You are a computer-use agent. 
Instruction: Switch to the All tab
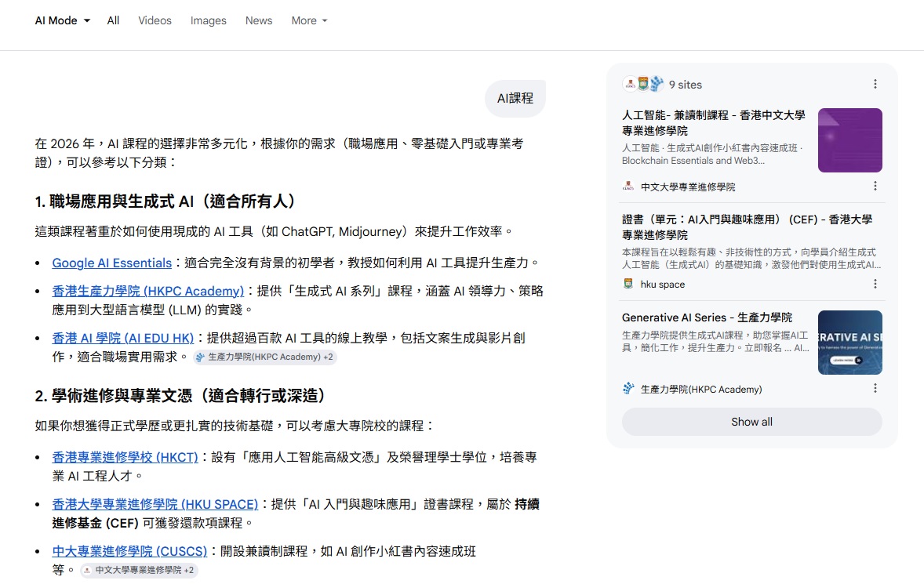[x=113, y=20]
